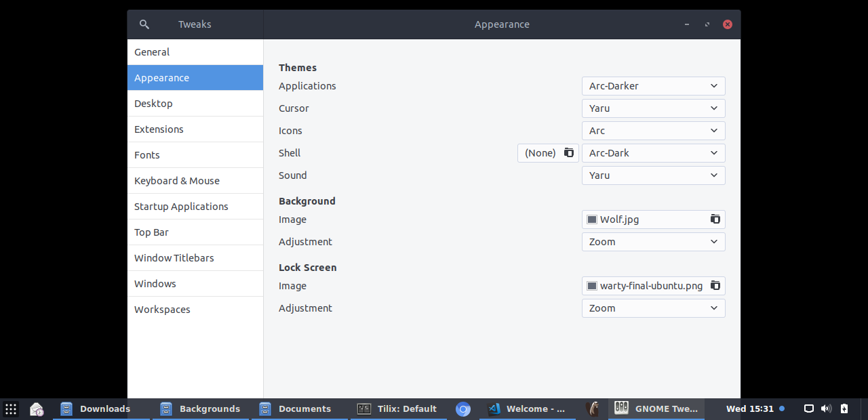Switch to the Tilix: Default taskbar window
The height and width of the screenshot is (420, 868).
397,409
